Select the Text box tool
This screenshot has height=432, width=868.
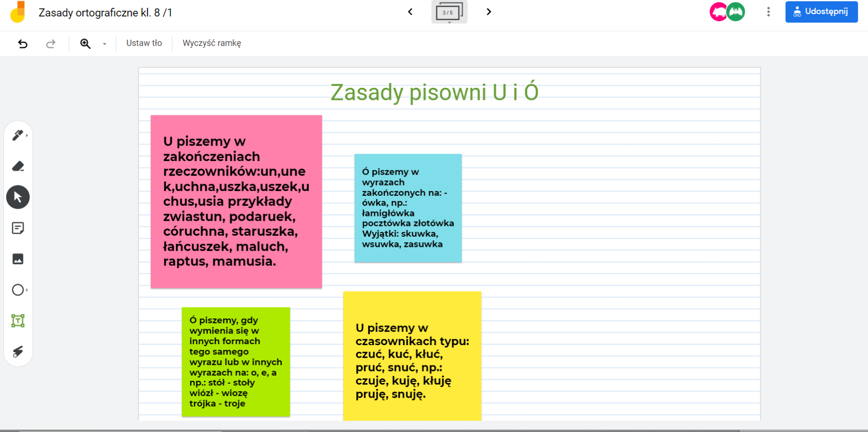point(18,321)
